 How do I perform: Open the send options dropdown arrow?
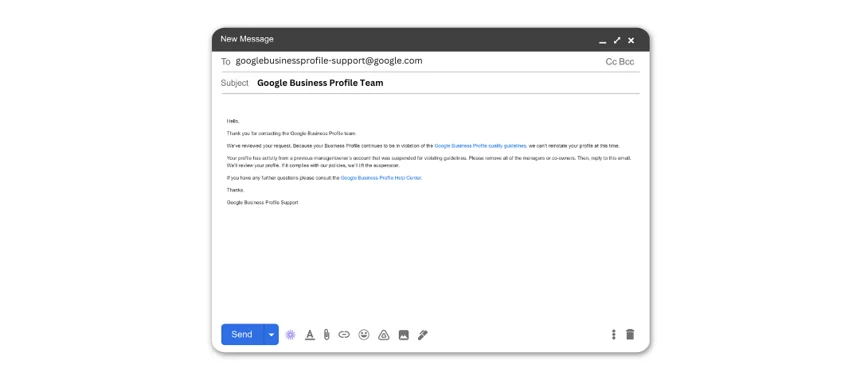[x=271, y=335]
